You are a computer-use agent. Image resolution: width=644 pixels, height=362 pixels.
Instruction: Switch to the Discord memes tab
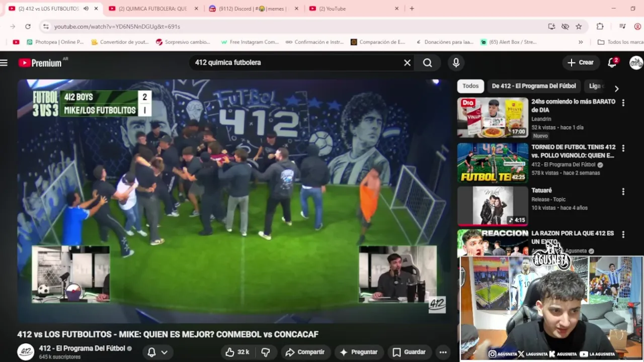click(253, 9)
